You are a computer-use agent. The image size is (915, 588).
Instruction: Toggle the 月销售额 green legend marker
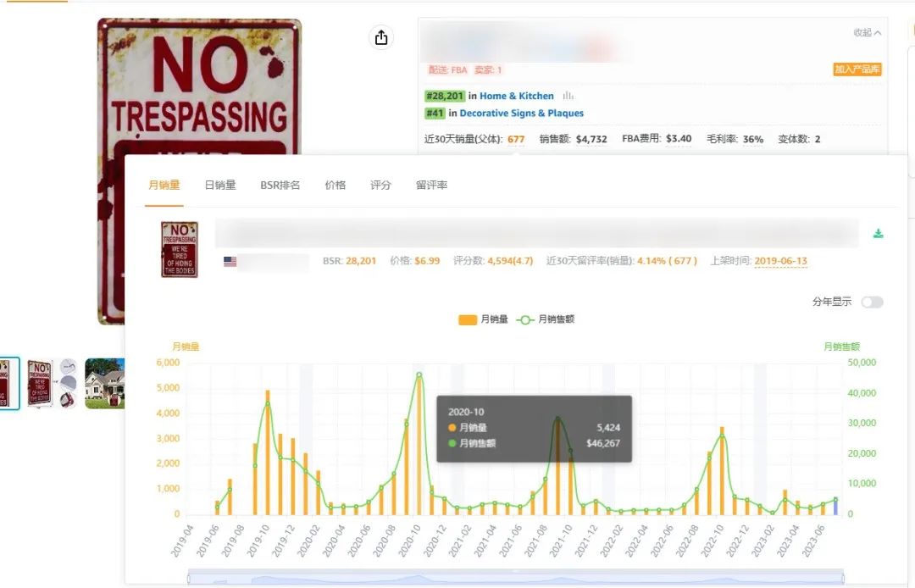524,319
